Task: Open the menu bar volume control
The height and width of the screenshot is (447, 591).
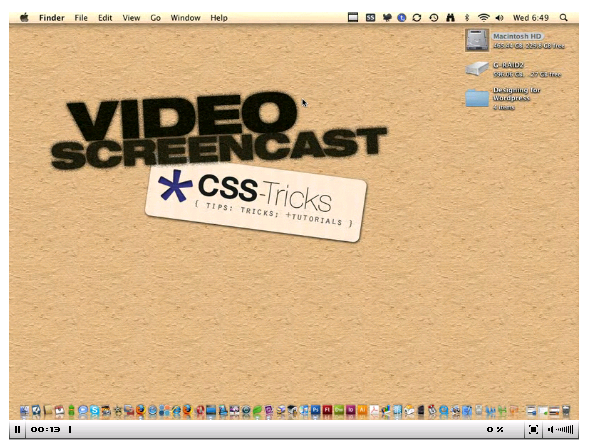Action: click(499, 18)
